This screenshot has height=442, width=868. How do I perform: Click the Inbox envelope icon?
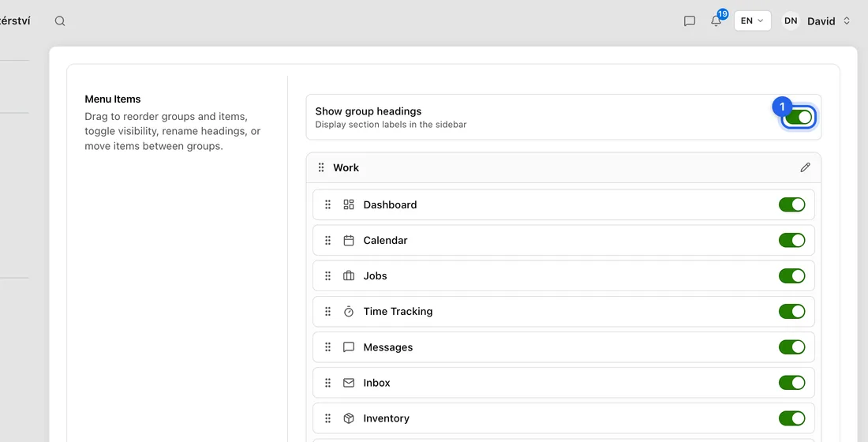point(349,383)
